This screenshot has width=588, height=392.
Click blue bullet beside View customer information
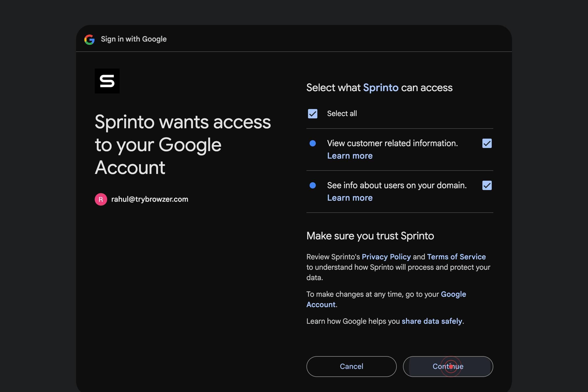(313, 143)
